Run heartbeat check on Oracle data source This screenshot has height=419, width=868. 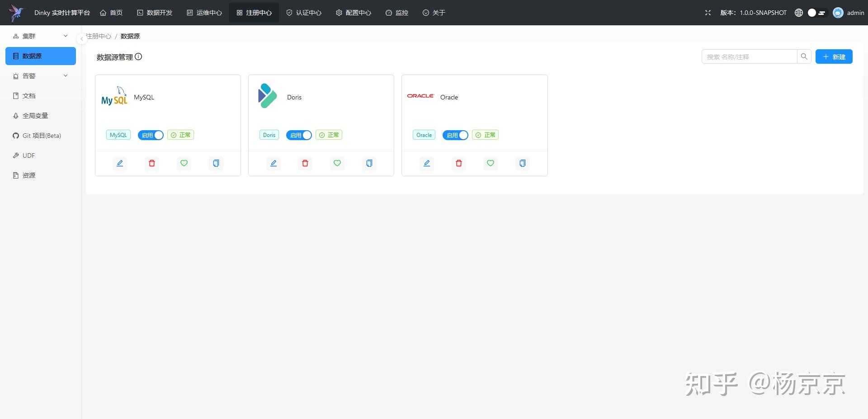pos(490,163)
